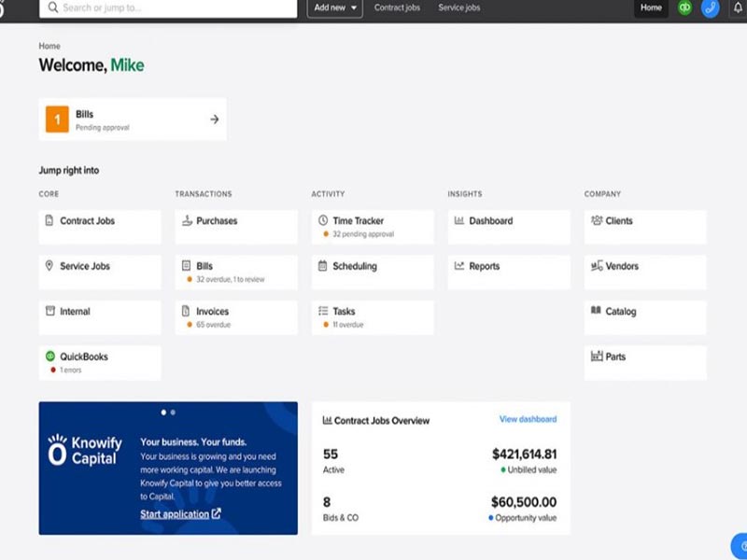Click the 8 Bids & CO count
747x560 pixels.
(x=327, y=502)
